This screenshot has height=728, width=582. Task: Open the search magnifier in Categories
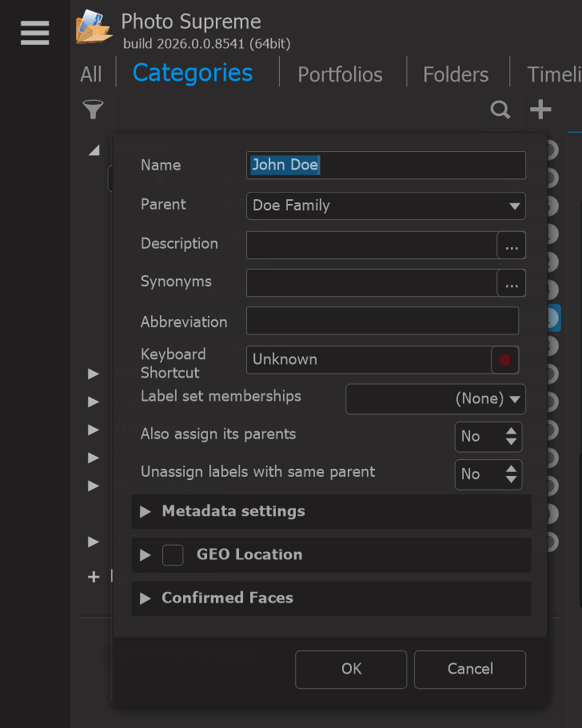tap(500, 110)
